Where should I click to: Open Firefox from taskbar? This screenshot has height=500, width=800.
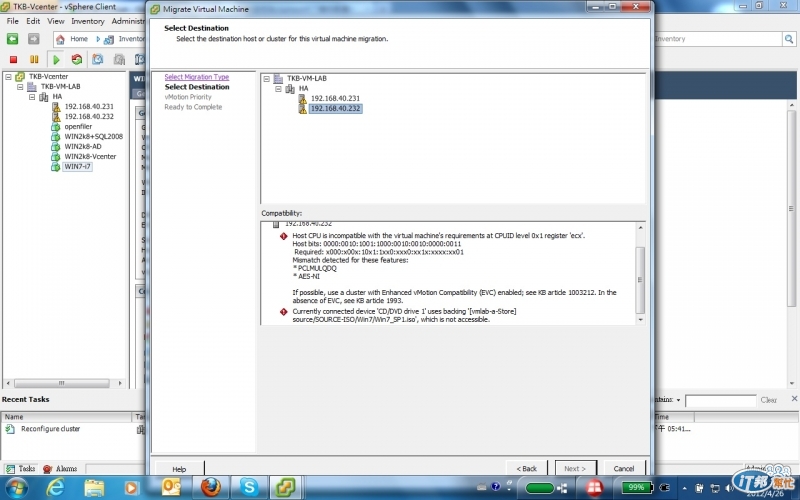(210, 487)
